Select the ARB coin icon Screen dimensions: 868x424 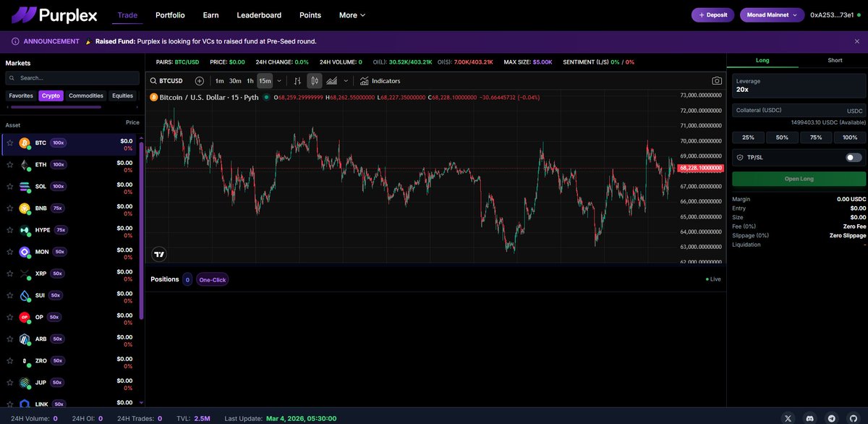pos(25,339)
